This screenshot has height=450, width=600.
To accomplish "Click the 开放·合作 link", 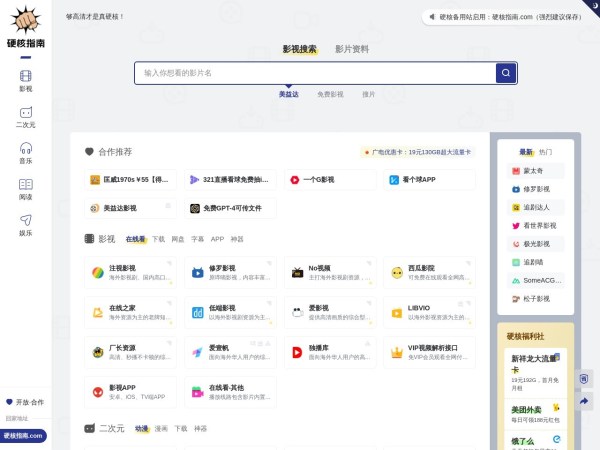I will (x=25, y=402).
